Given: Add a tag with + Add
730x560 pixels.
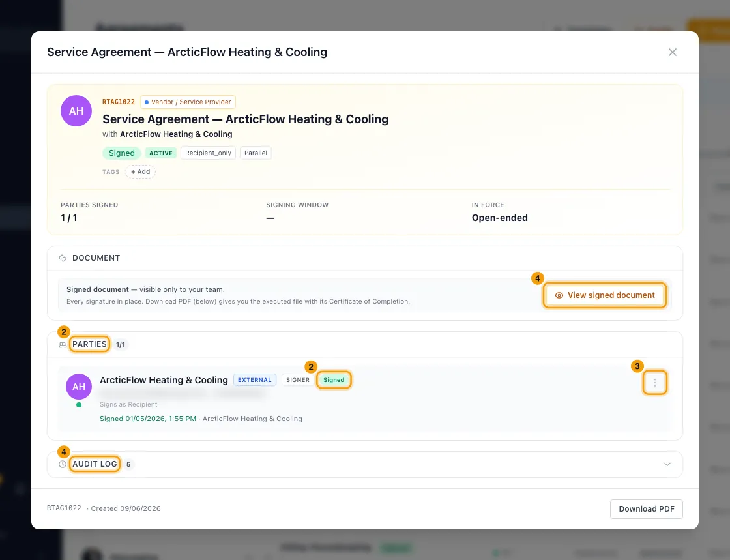Looking at the screenshot, I should click(x=140, y=171).
